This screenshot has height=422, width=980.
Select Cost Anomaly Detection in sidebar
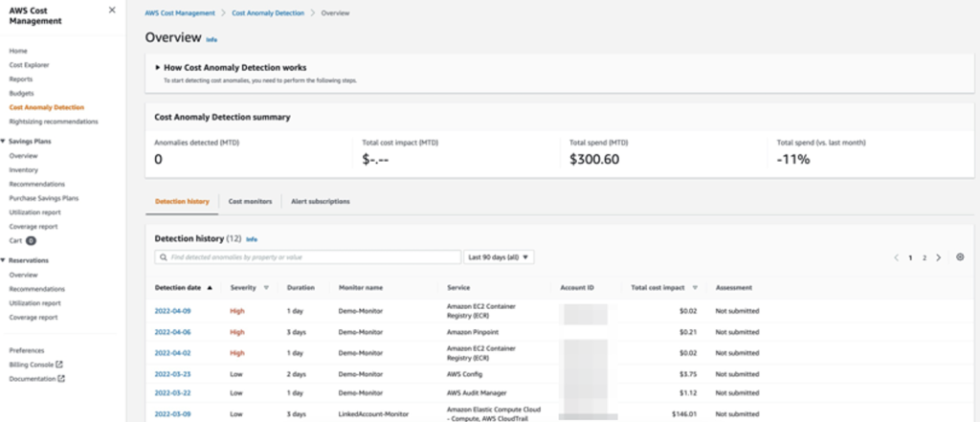coord(46,107)
